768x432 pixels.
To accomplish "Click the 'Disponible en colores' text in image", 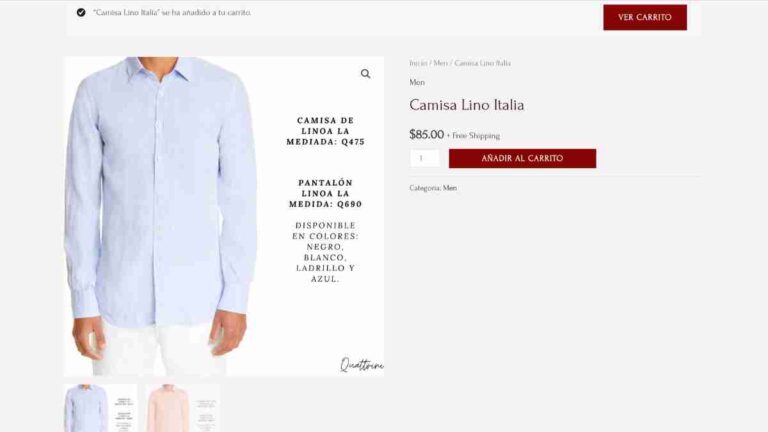I will click(x=325, y=252).
